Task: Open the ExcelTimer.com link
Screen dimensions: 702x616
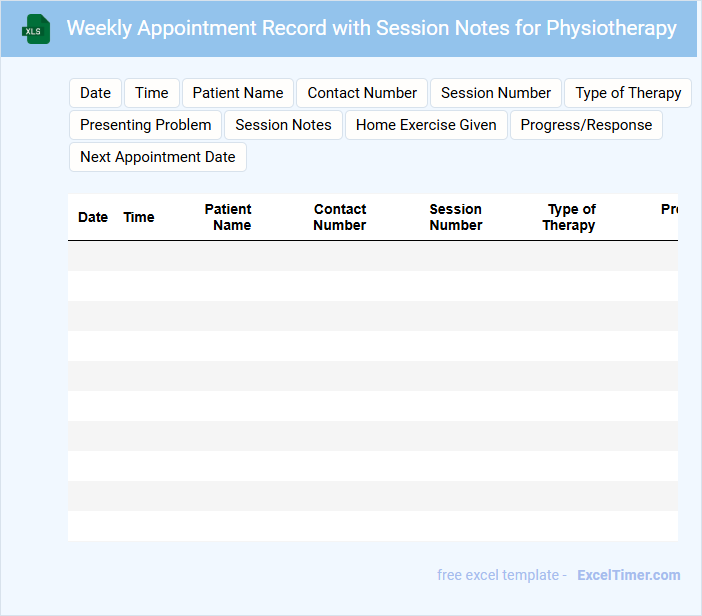Action: (628, 575)
